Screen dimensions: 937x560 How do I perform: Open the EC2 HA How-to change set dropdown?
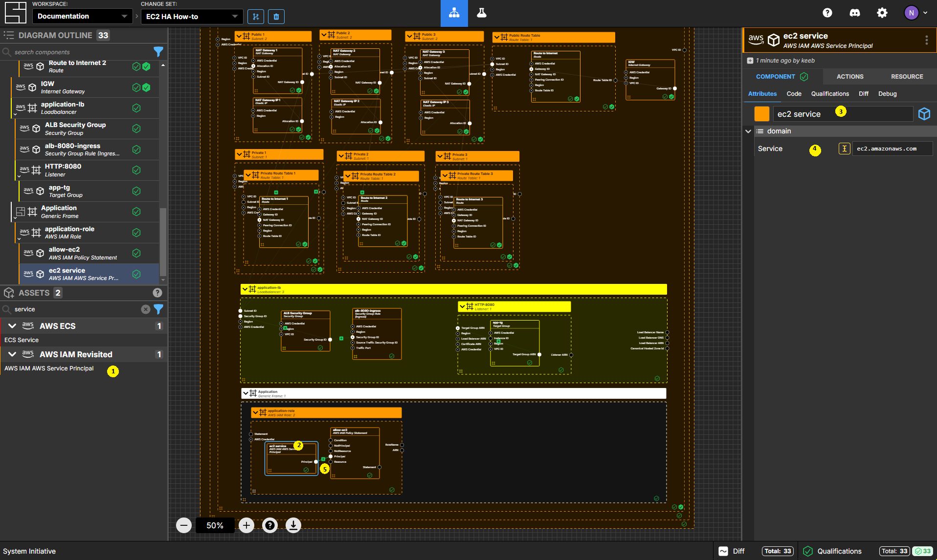click(x=192, y=17)
